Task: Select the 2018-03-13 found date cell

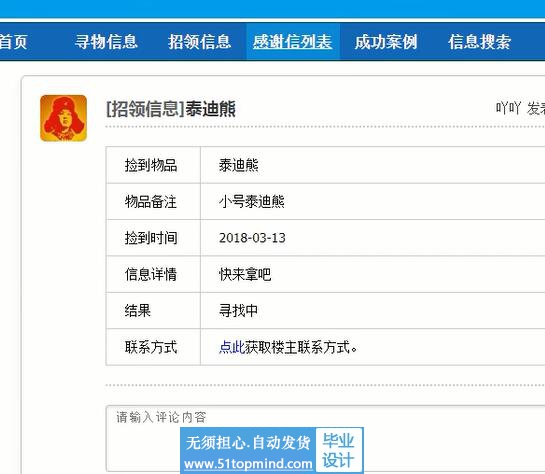Action: pyautogui.click(x=373, y=238)
